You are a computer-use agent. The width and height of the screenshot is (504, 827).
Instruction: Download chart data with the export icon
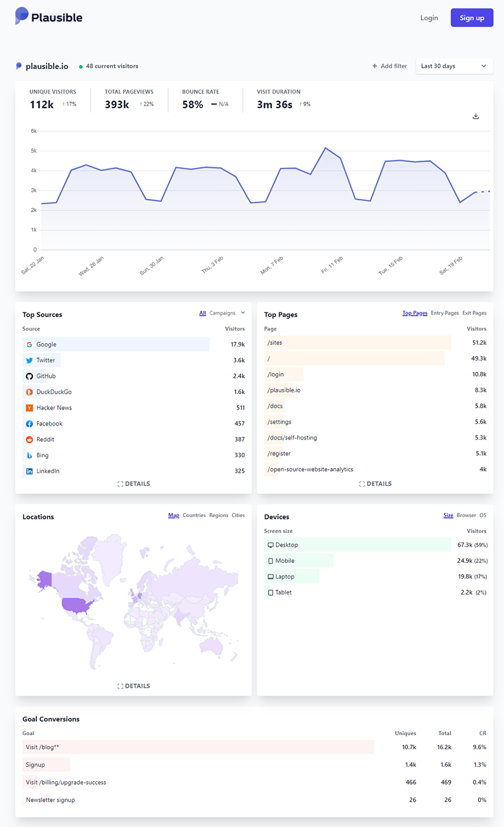476,116
